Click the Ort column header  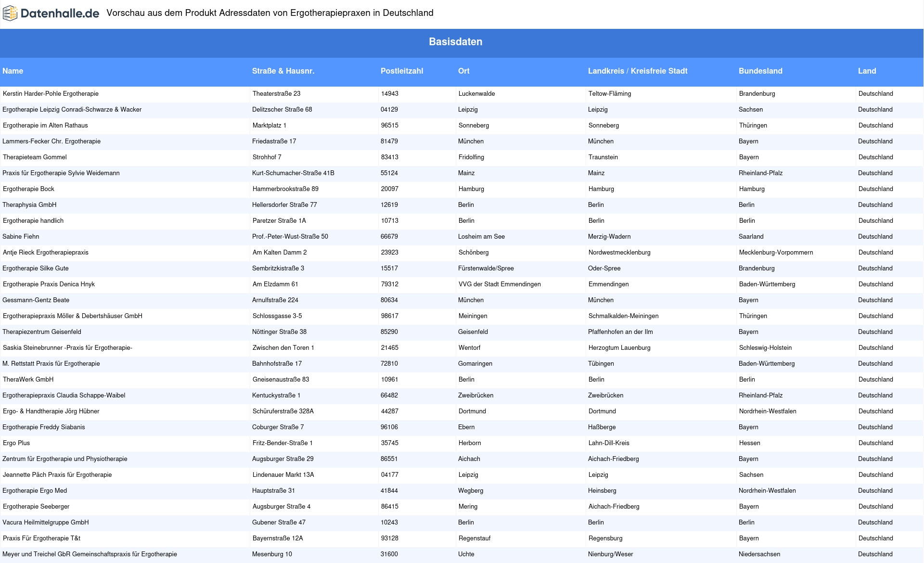click(464, 71)
